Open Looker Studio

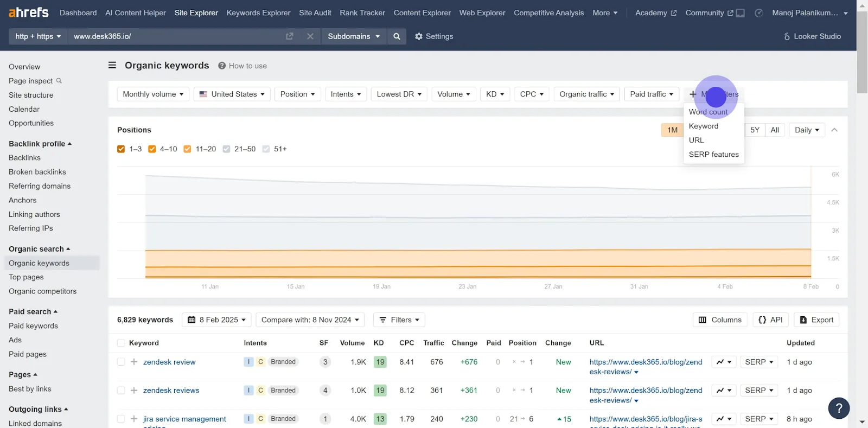pos(812,36)
